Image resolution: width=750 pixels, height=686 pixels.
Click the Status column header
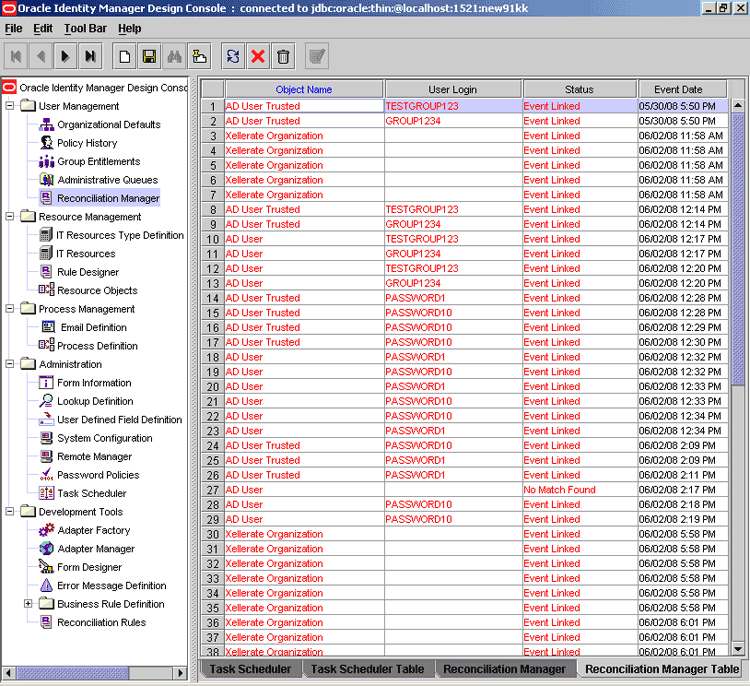coord(579,89)
